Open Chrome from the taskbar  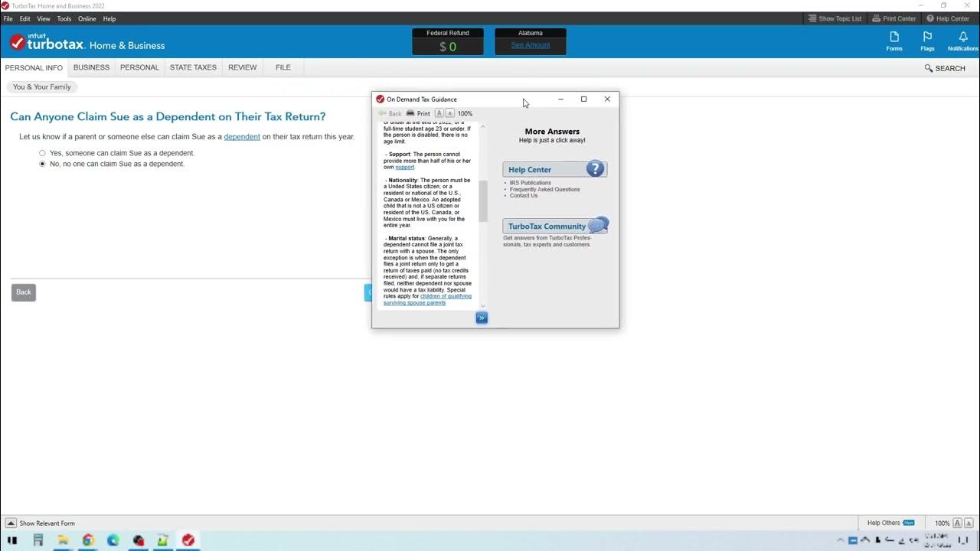pyautogui.click(x=88, y=540)
